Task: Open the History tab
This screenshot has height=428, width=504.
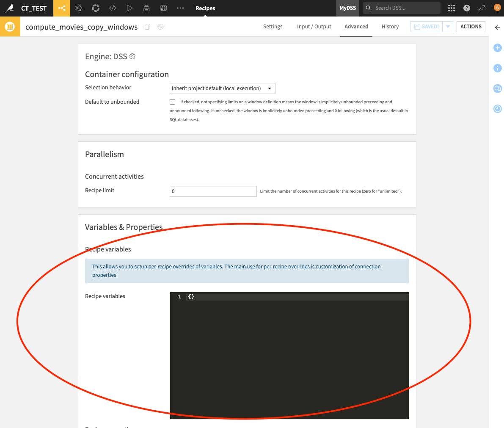Action: pyautogui.click(x=390, y=27)
